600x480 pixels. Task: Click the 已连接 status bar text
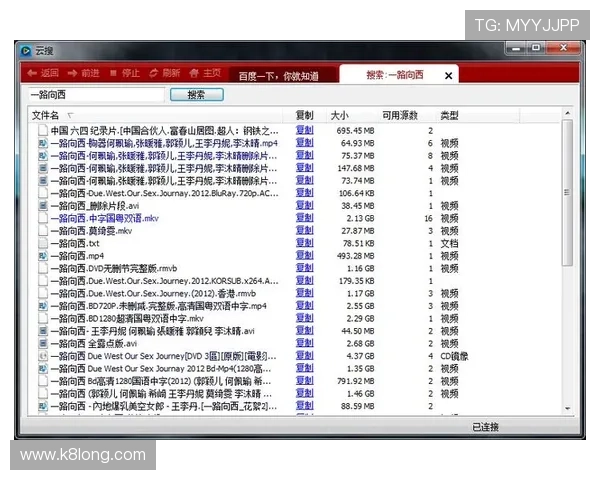pos(485,427)
